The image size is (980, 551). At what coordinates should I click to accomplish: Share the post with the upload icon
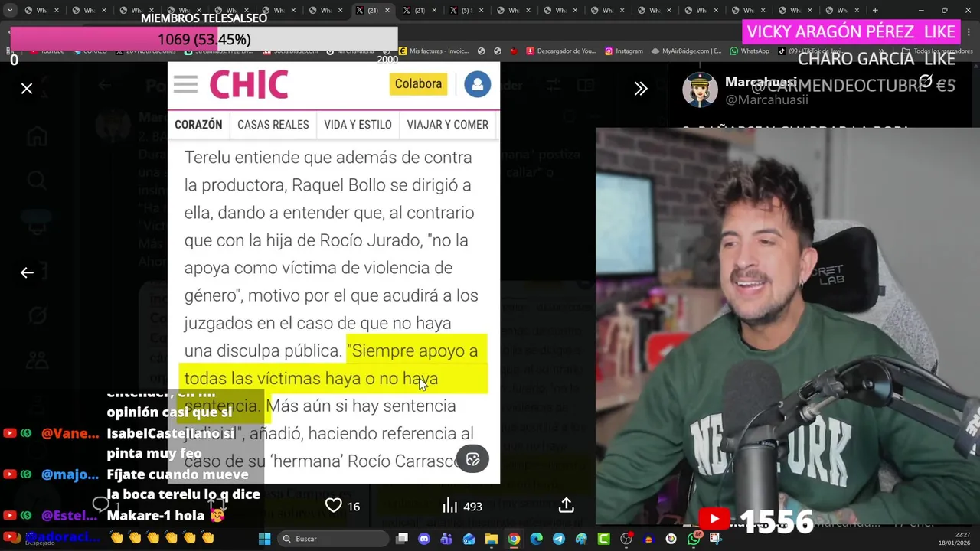point(567,506)
